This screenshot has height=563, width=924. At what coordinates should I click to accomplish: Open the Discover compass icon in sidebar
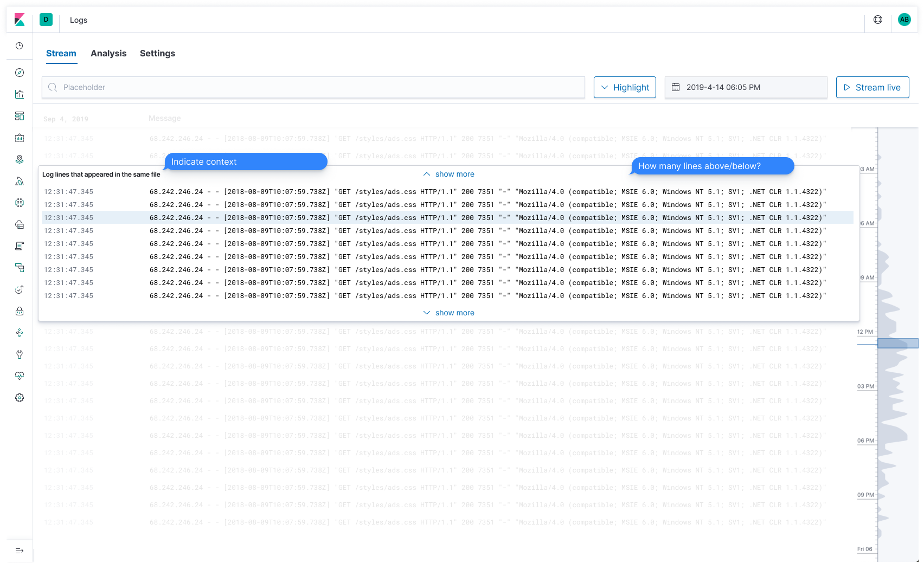tap(20, 73)
